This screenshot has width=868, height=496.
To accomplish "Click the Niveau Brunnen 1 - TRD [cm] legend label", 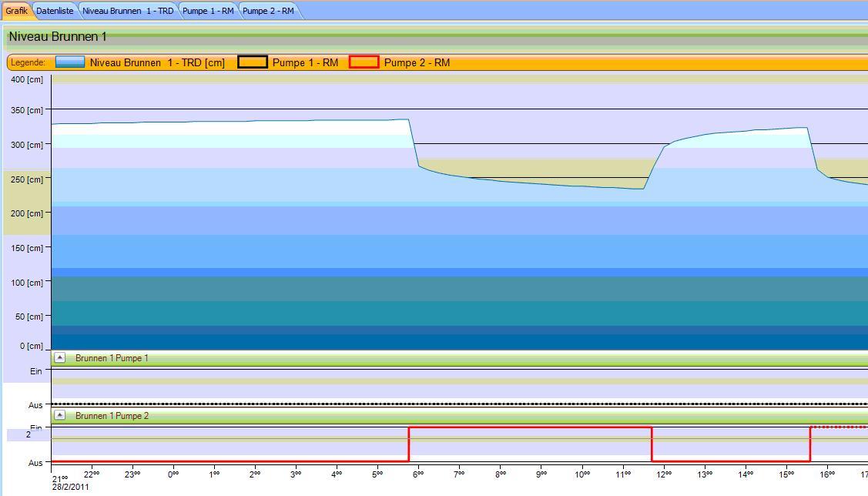I will (x=157, y=62).
